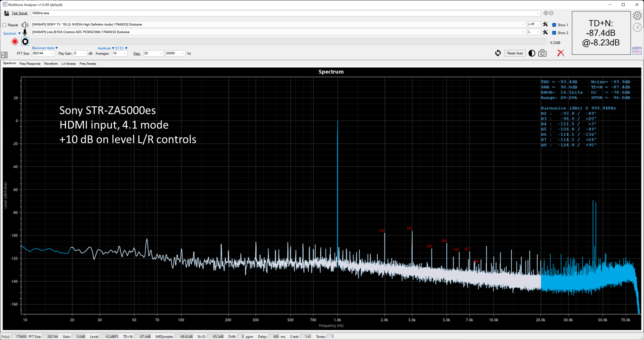Click the red X clear icon
The image size is (644, 340).
[x=561, y=53]
